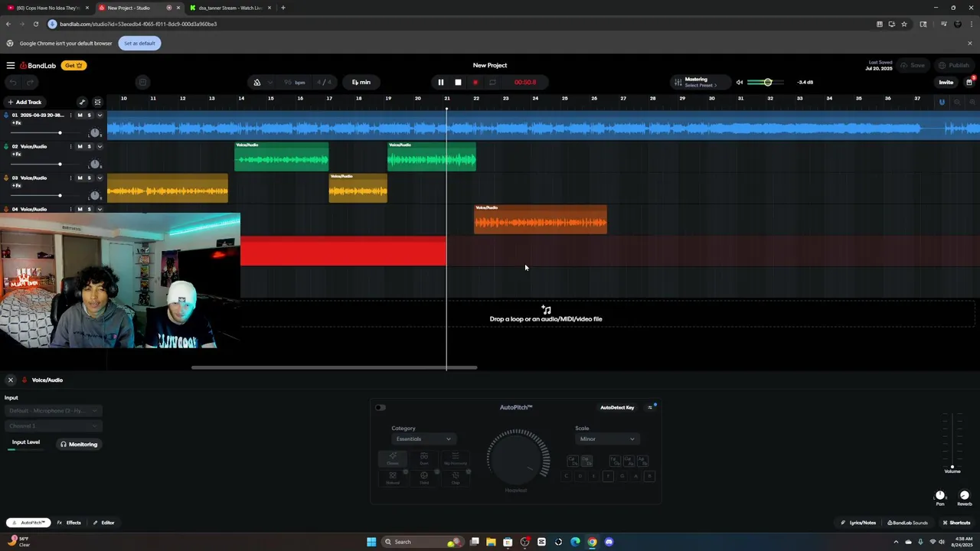Adjust track 01 volume slider

pyautogui.click(x=36, y=133)
